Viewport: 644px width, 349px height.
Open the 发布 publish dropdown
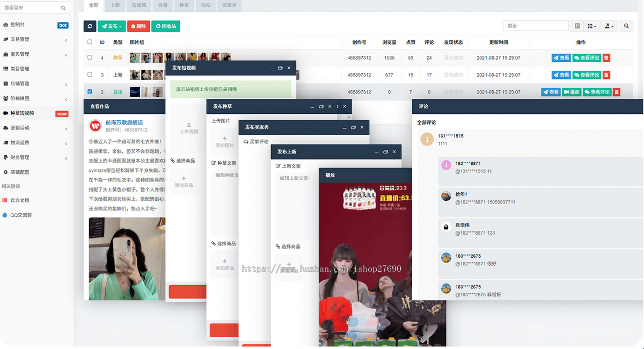pos(112,26)
